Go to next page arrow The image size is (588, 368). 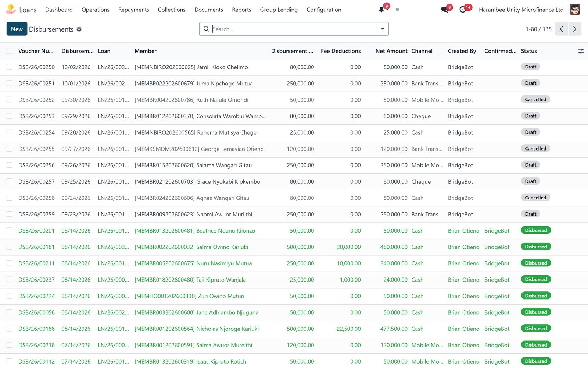click(575, 29)
